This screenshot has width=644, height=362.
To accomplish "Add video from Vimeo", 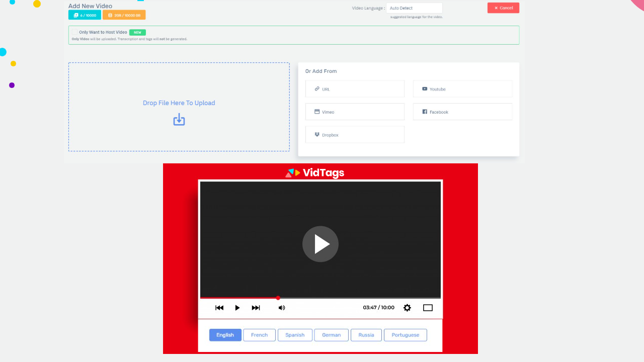I will [355, 112].
